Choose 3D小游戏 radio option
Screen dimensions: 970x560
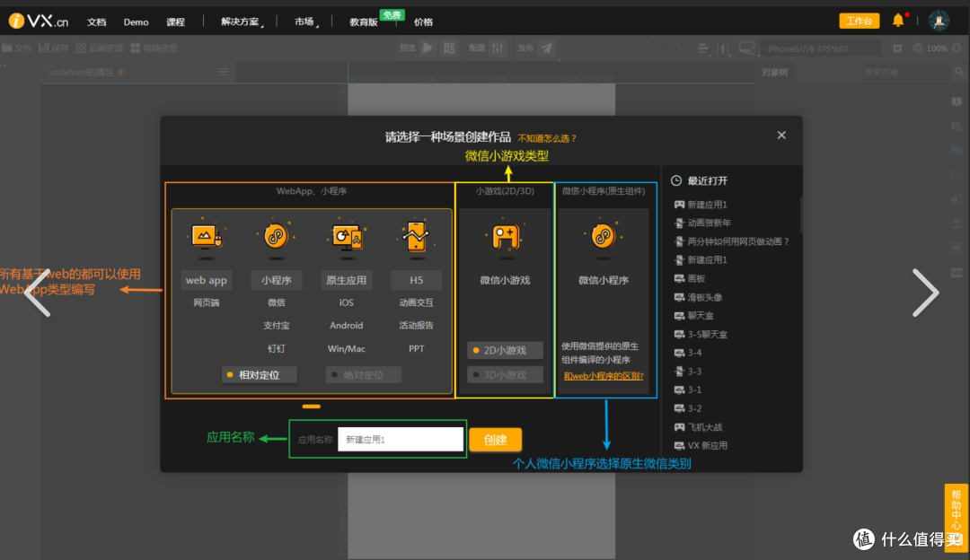(x=505, y=374)
